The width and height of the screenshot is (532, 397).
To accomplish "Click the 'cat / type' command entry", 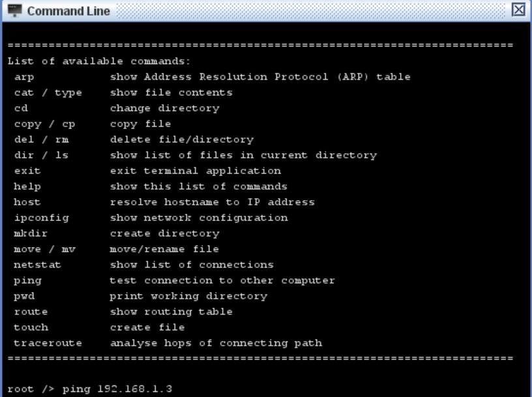I will [48, 93].
